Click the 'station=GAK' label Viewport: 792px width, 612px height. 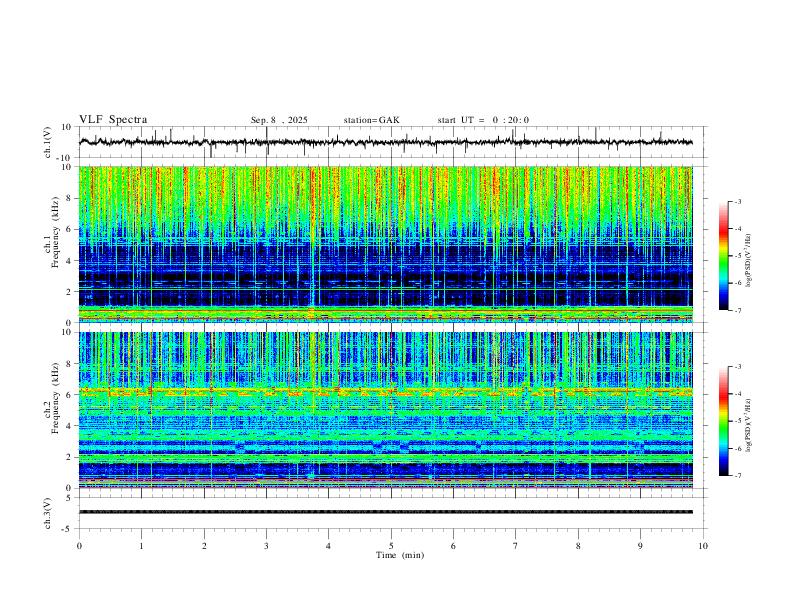[371, 120]
